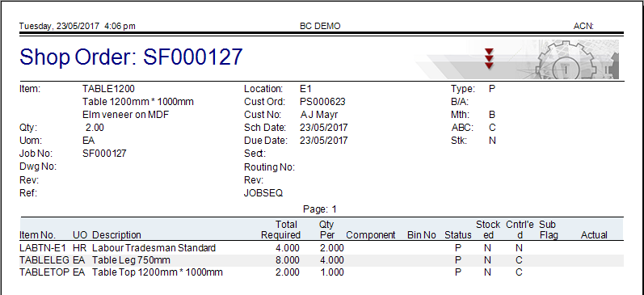Click the Total Required column header

pos(281,230)
